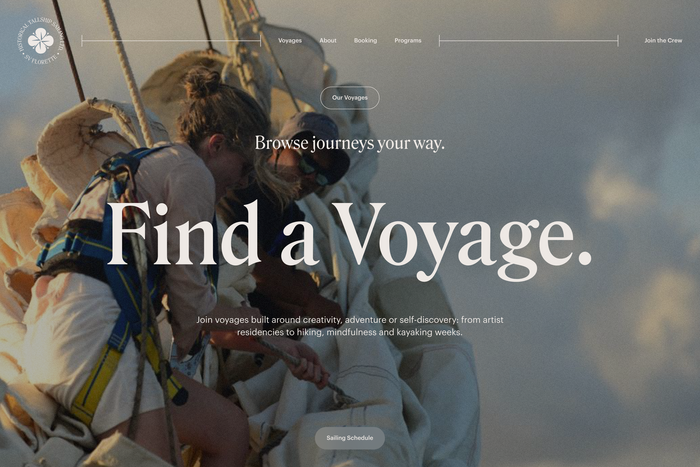The image size is (700, 467).
Task: Click the horizontal divider line right of Programs
Action: pyautogui.click(x=529, y=41)
